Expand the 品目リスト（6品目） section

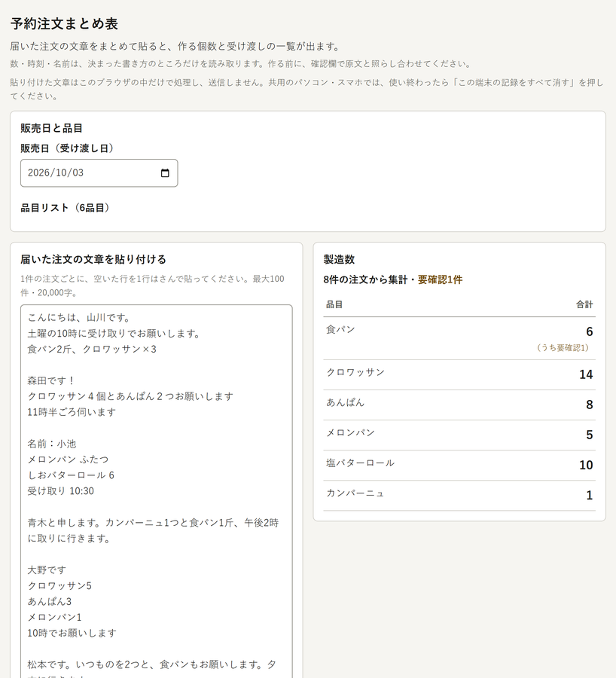point(65,208)
